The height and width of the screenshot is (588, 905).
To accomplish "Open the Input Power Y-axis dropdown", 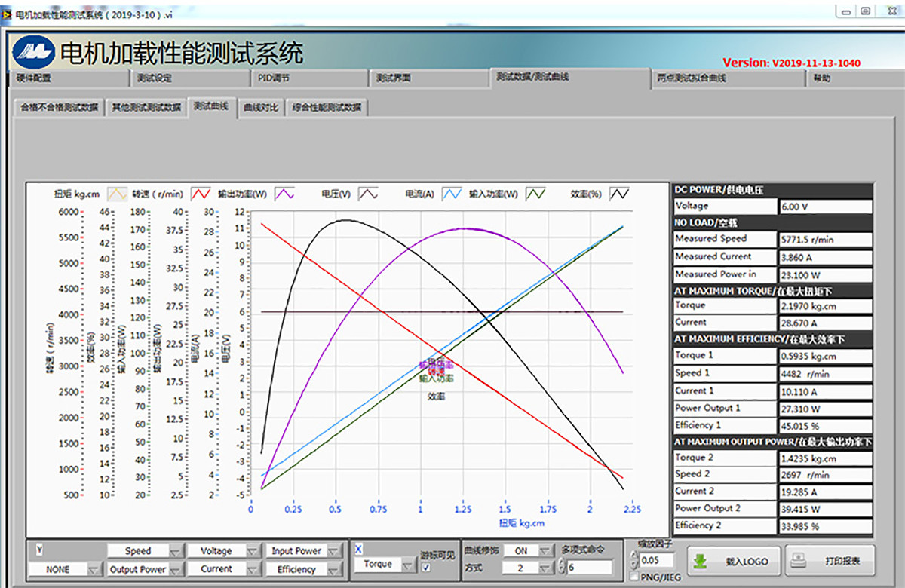I will [304, 551].
